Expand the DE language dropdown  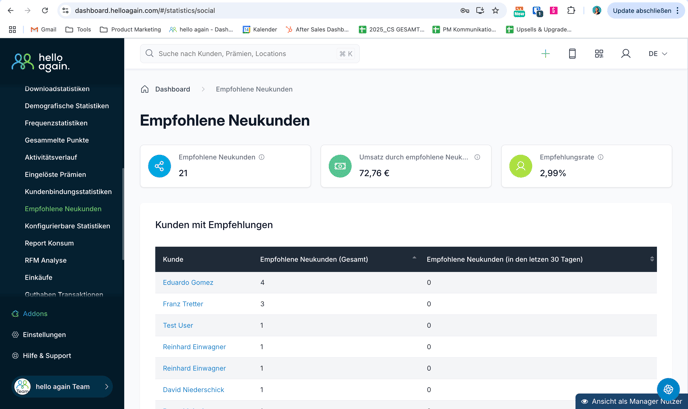coord(658,54)
